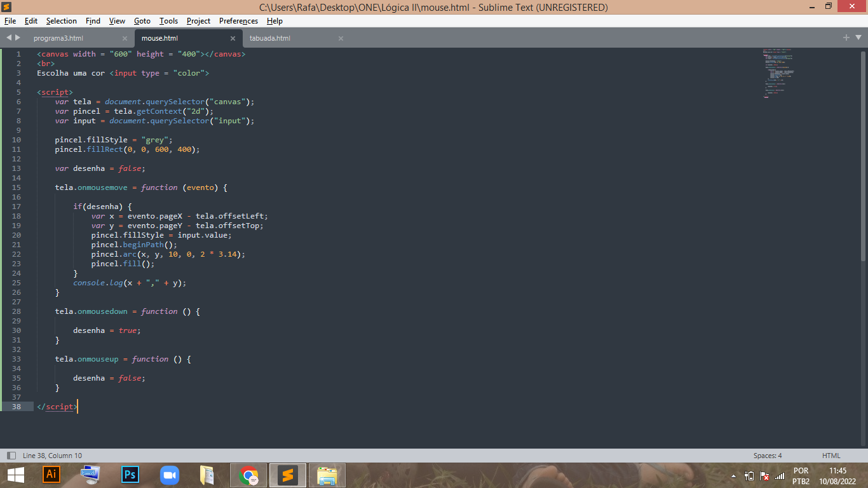The width and height of the screenshot is (868, 488).
Task: Close the mouse.html tab
Action: pyautogui.click(x=233, y=38)
